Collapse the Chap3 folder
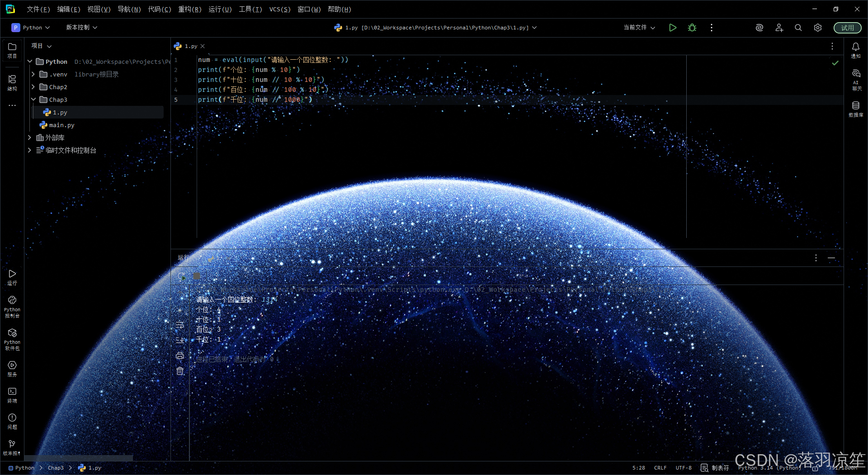The image size is (868, 475). coord(33,100)
